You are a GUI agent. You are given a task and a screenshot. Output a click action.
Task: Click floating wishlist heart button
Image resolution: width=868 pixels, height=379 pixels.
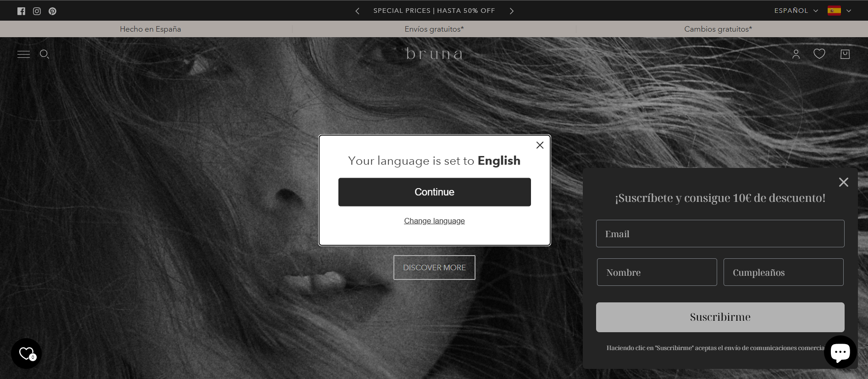click(x=27, y=353)
